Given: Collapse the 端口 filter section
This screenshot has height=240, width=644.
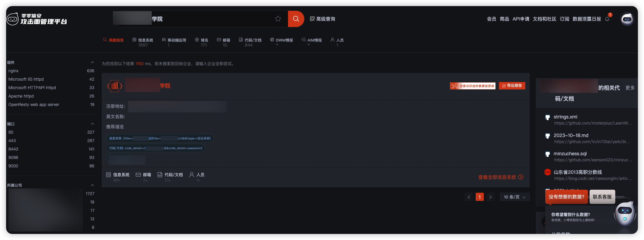Looking at the screenshot, I should [92, 124].
